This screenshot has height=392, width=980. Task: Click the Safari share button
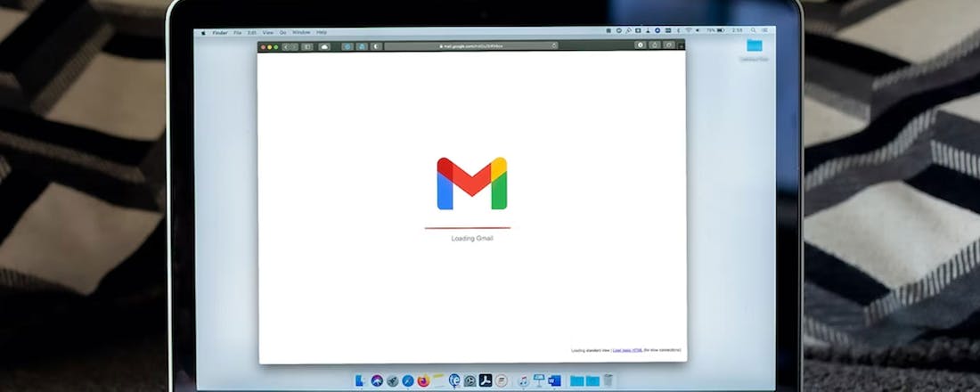[x=655, y=45]
